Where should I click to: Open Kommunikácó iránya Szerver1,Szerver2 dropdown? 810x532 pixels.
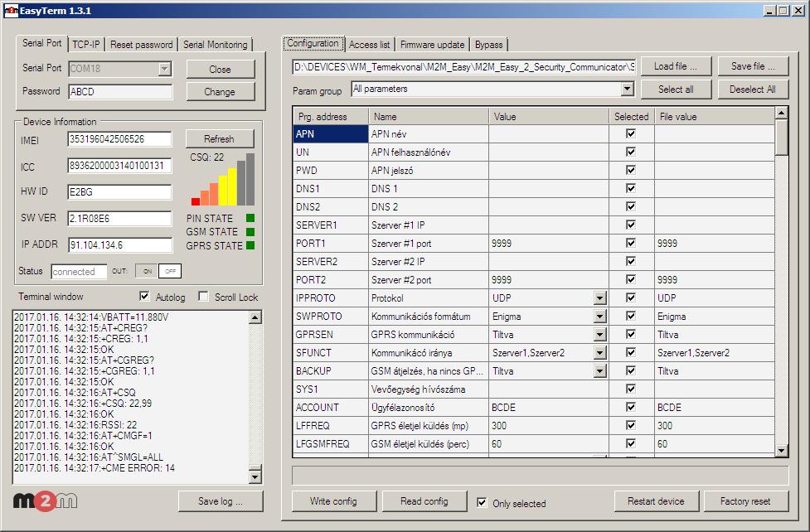pos(599,353)
